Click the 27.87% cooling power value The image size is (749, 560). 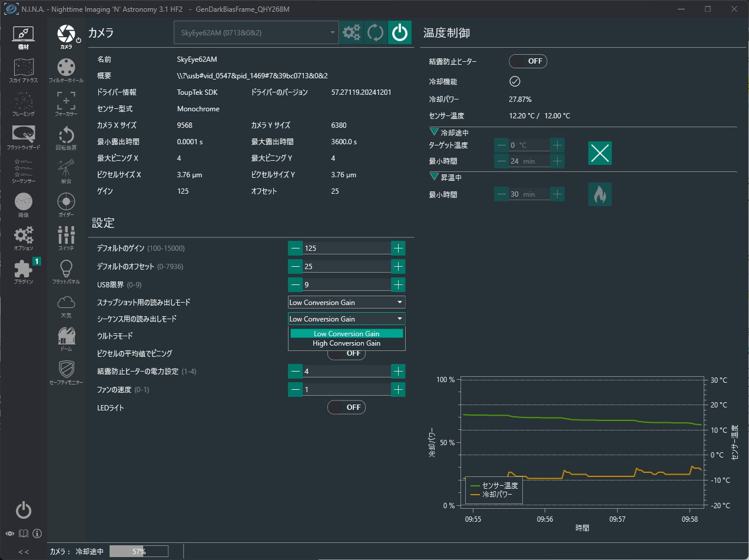pos(520,100)
